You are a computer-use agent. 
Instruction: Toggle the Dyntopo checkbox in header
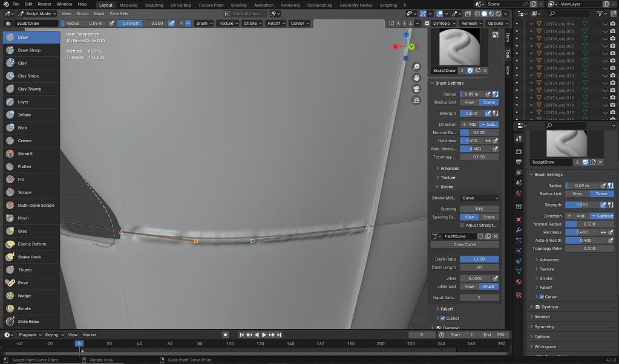[x=427, y=23]
